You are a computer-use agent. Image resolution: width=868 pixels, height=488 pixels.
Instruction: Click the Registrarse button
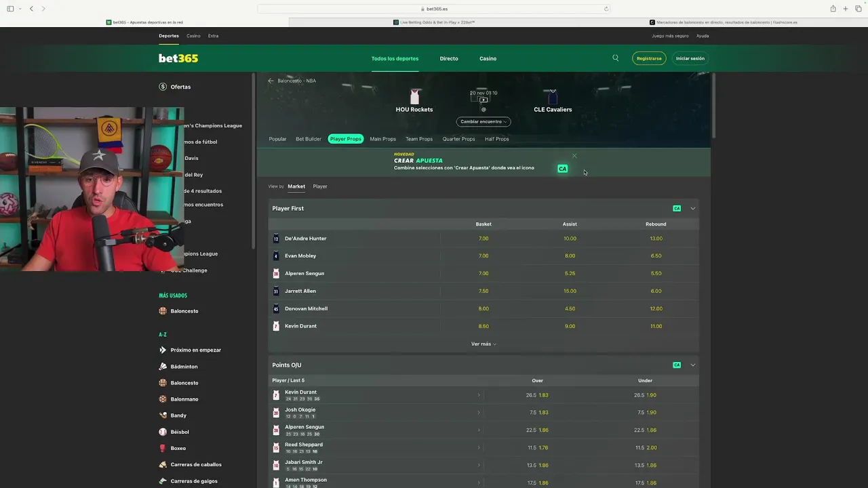pos(649,58)
